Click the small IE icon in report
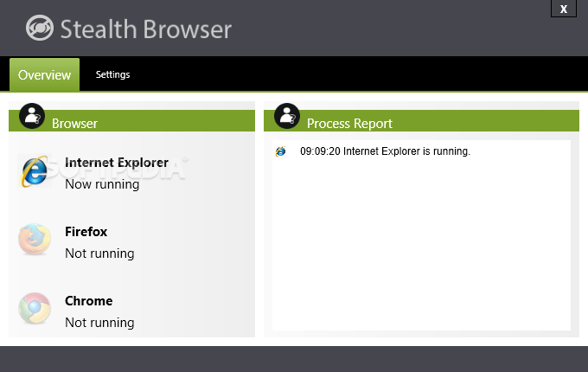The width and height of the screenshot is (588, 372). click(x=280, y=151)
